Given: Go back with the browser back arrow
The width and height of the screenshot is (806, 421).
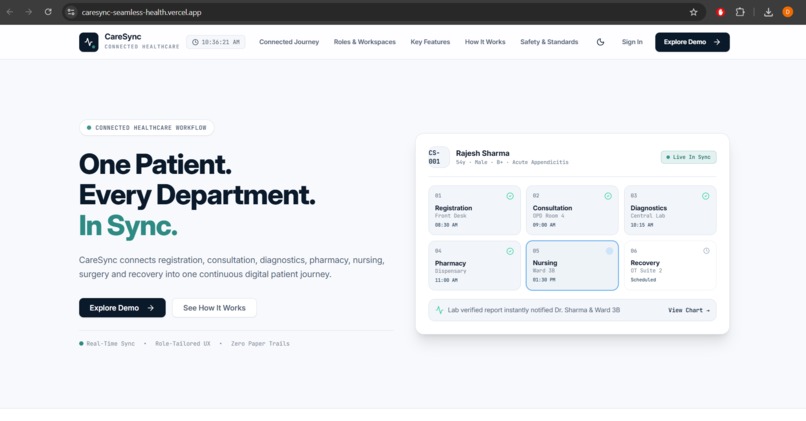Looking at the screenshot, I should pos(10,12).
